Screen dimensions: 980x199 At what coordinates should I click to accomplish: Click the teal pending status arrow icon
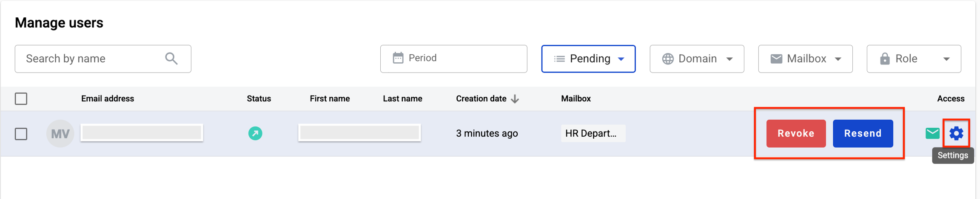pyautogui.click(x=255, y=133)
